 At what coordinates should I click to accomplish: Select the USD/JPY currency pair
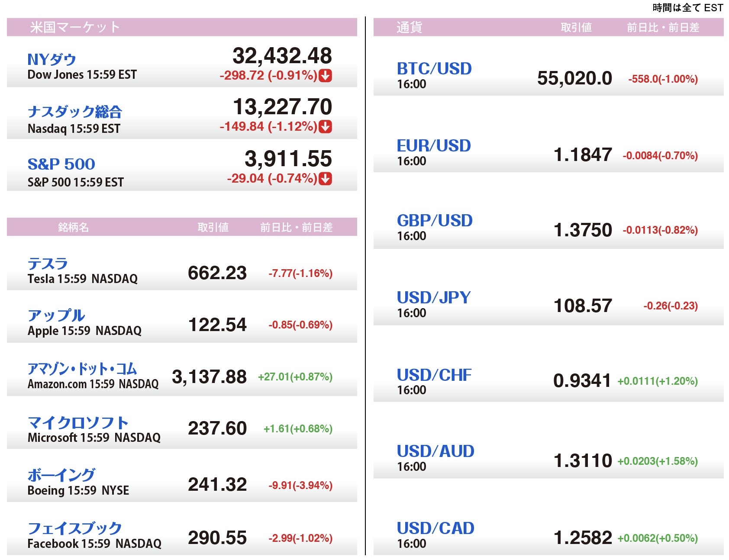(x=434, y=298)
